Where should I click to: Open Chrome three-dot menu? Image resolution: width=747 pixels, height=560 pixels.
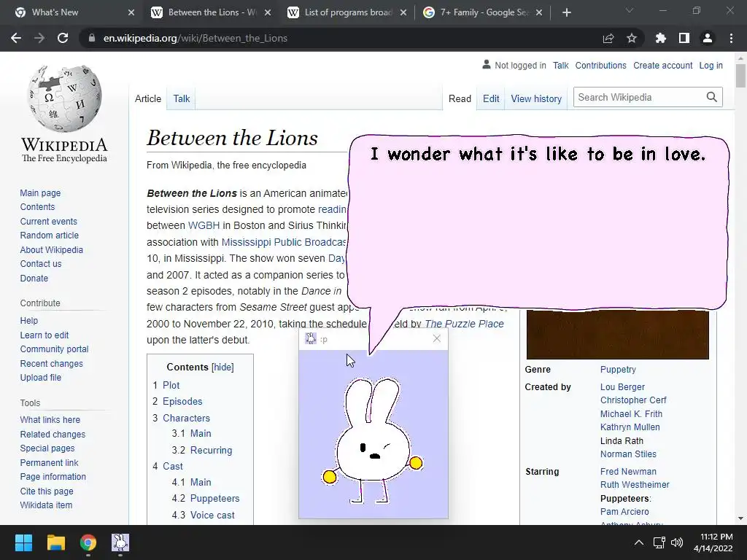pos(731,38)
